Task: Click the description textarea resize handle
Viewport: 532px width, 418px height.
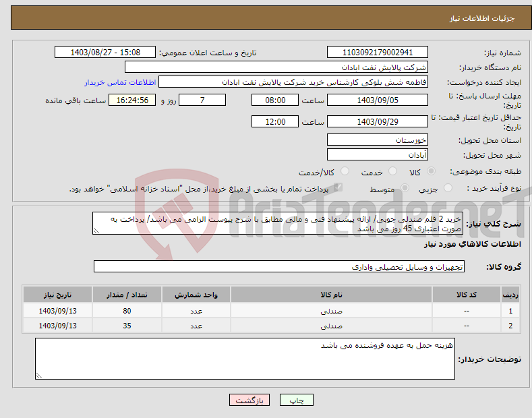Action: click(96, 231)
